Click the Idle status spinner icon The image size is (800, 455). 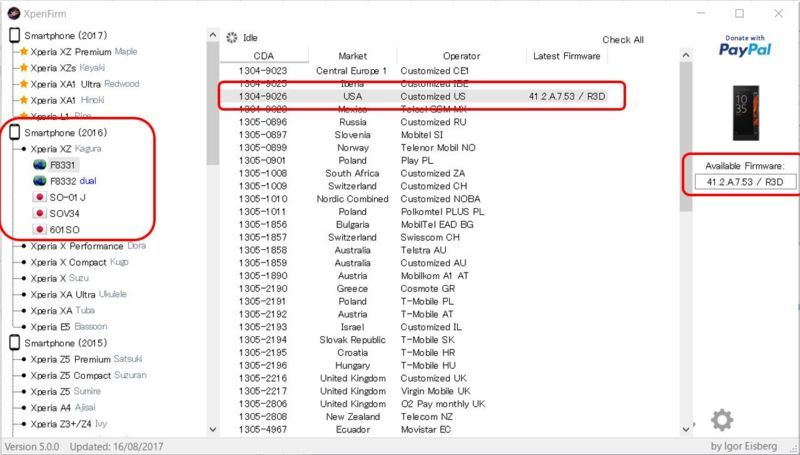click(x=232, y=37)
